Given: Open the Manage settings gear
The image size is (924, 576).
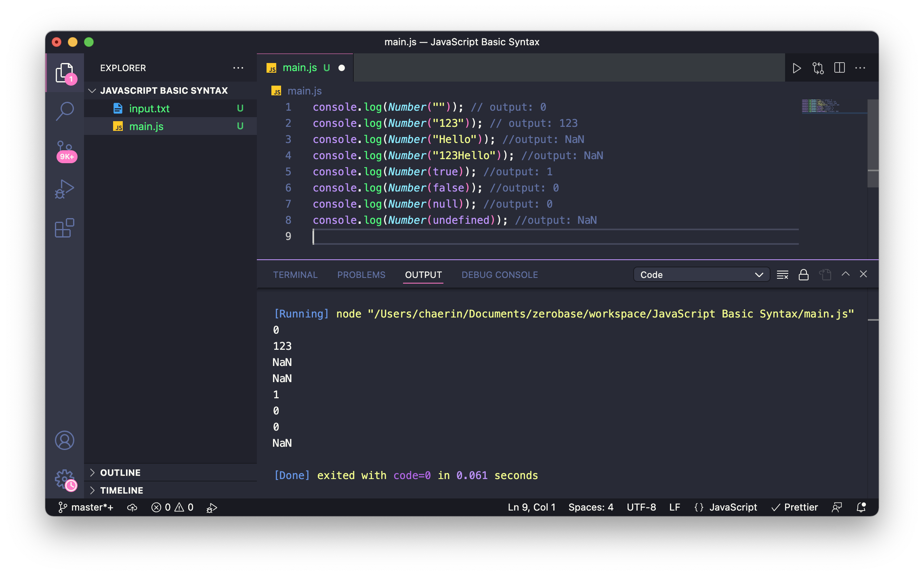Looking at the screenshot, I should point(65,479).
